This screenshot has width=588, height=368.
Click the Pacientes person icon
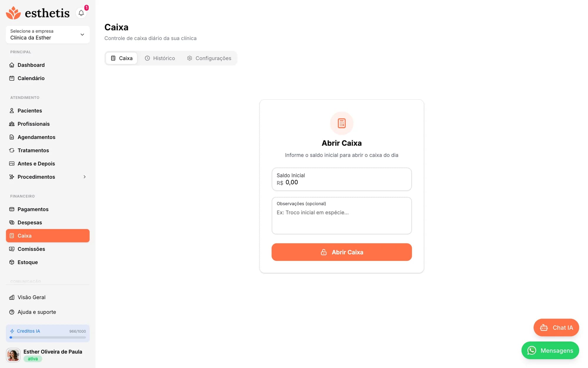[x=12, y=111]
